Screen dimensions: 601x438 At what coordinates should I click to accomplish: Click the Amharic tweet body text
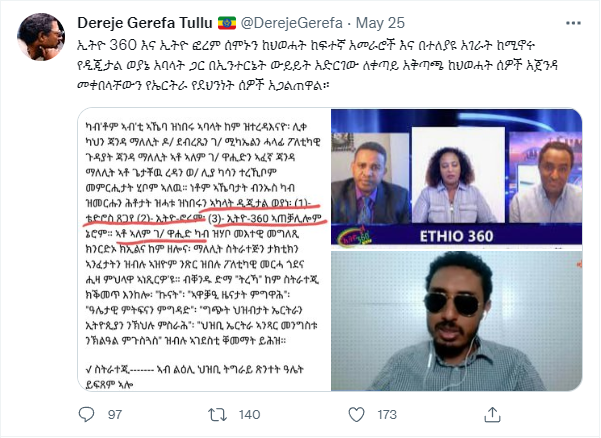[317, 65]
